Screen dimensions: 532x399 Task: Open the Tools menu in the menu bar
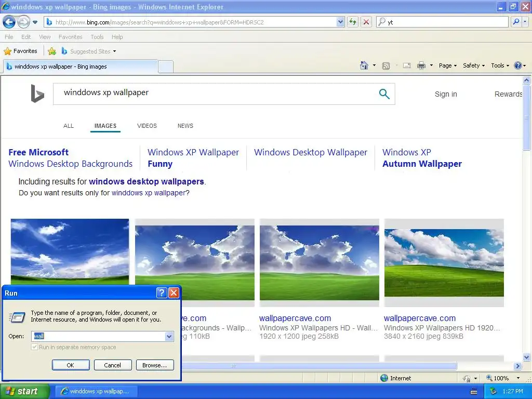point(97,37)
